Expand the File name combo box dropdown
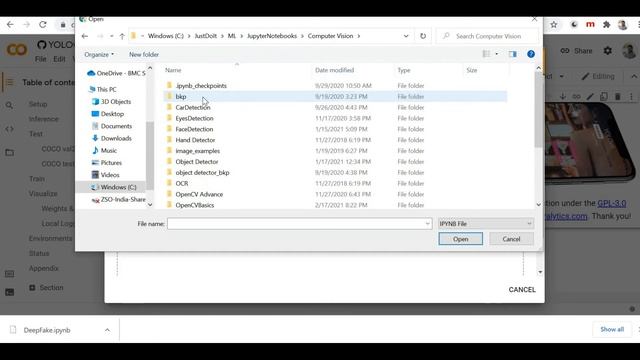 click(427, 224)
